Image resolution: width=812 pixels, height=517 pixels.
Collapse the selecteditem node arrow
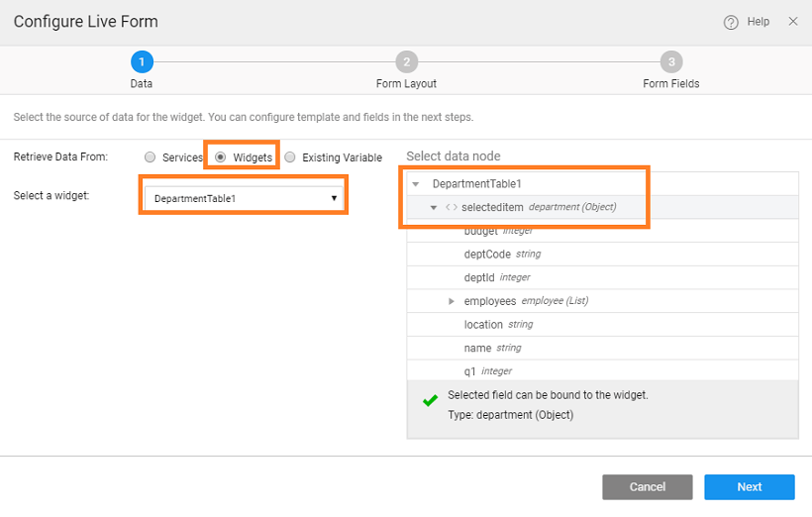(434, 207)
